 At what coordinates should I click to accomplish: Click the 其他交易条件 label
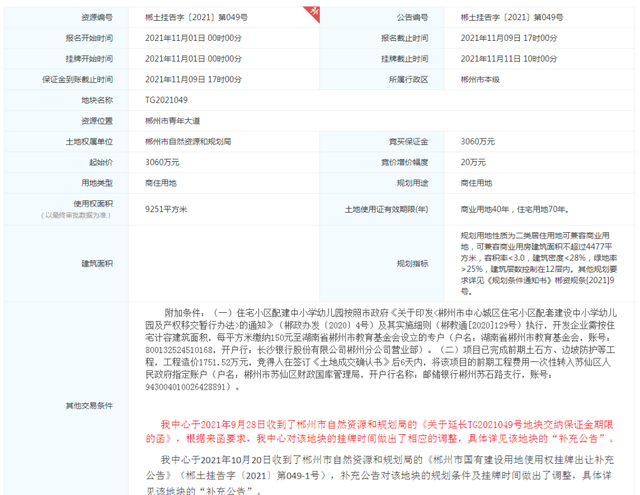pyautogui.click(x=89, y=406)
